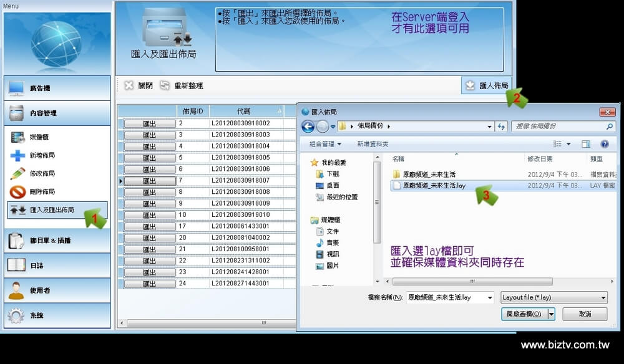This screenshot has width=624, height=364.
Task: Click the 開啟舊檔 open button
Action: pos(524,314)
